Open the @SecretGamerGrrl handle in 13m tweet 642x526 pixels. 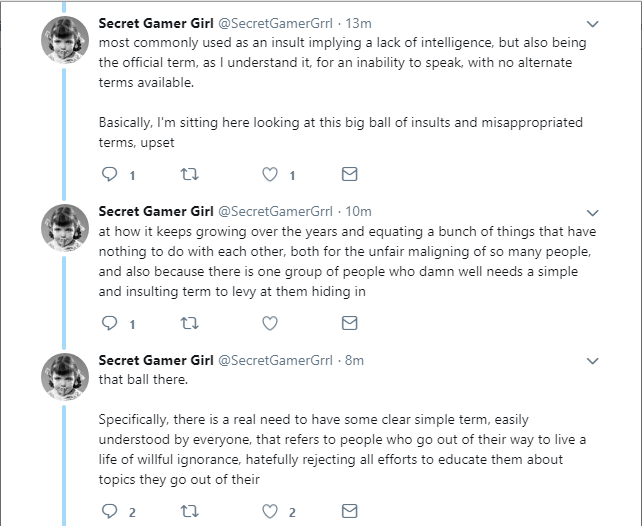(276, 23)
